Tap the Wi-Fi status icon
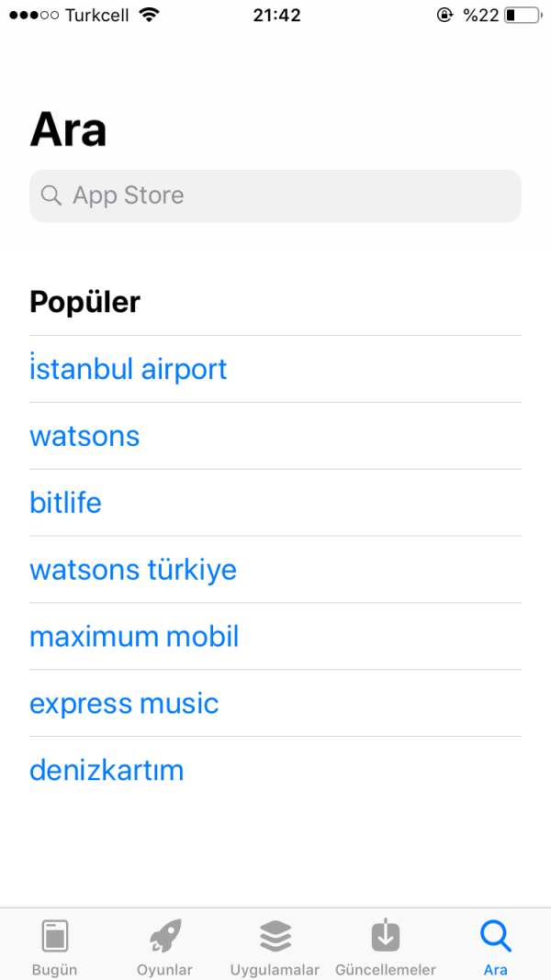This screenshot has width=551, height=980. point(149,15)
